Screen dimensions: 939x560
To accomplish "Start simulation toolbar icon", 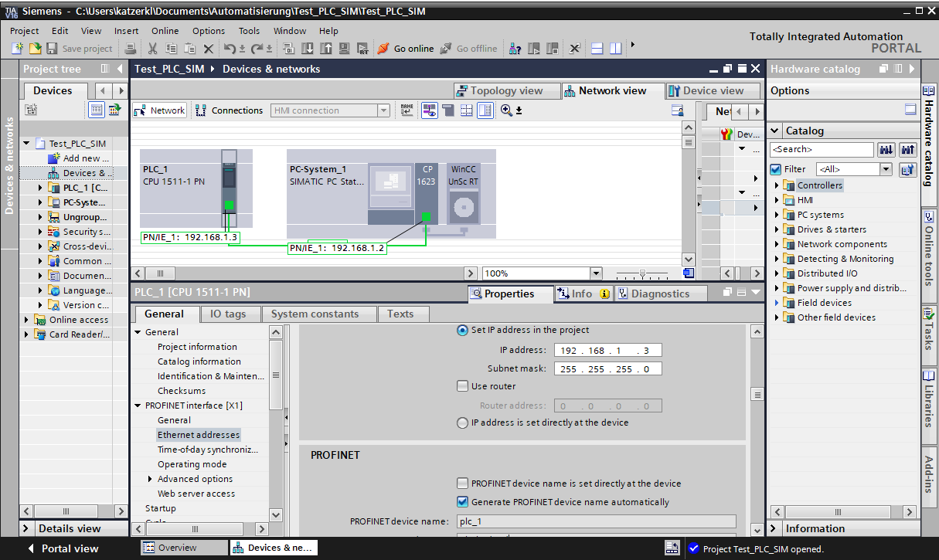I will coord(344,49).
